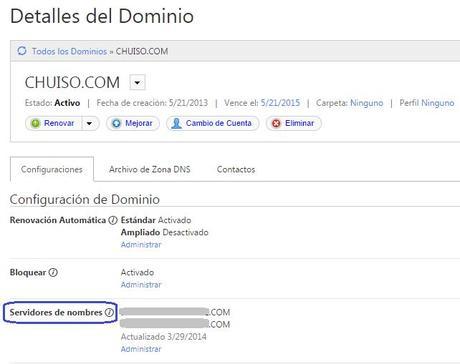Viewport: 460px width, 364px height.
Task: Click the 'Detalles del Dominio' page heading
Action: pos(102,16)
